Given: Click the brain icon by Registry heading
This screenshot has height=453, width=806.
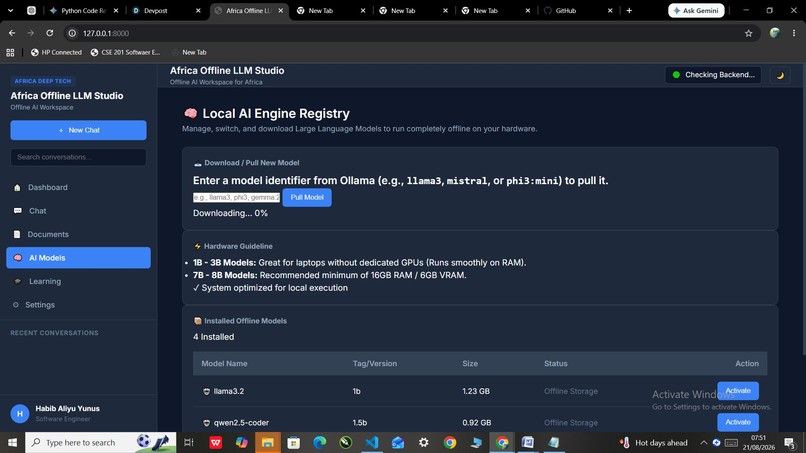Looking at the screenshot, I should (190, 114).
